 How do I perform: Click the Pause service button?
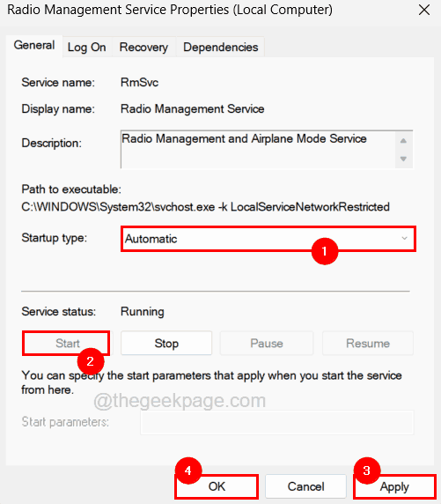click(267, 344)
